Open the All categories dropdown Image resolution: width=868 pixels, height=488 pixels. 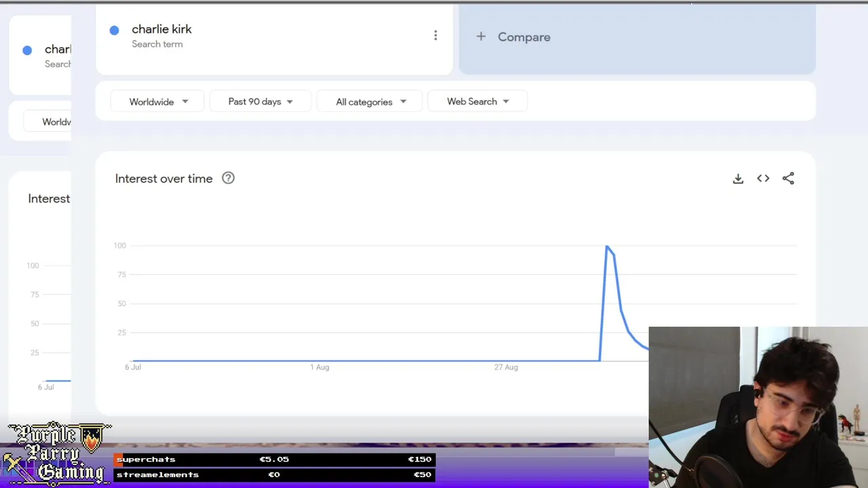point(370,102)
